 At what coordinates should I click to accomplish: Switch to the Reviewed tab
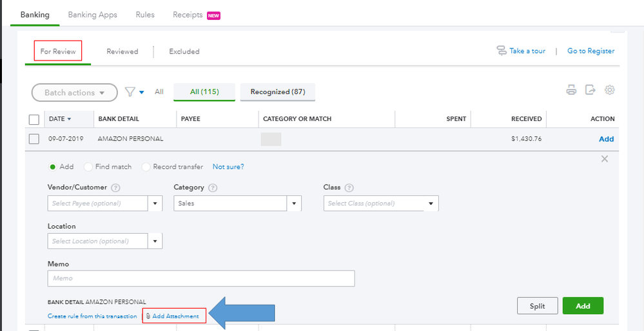coord(122,52)
